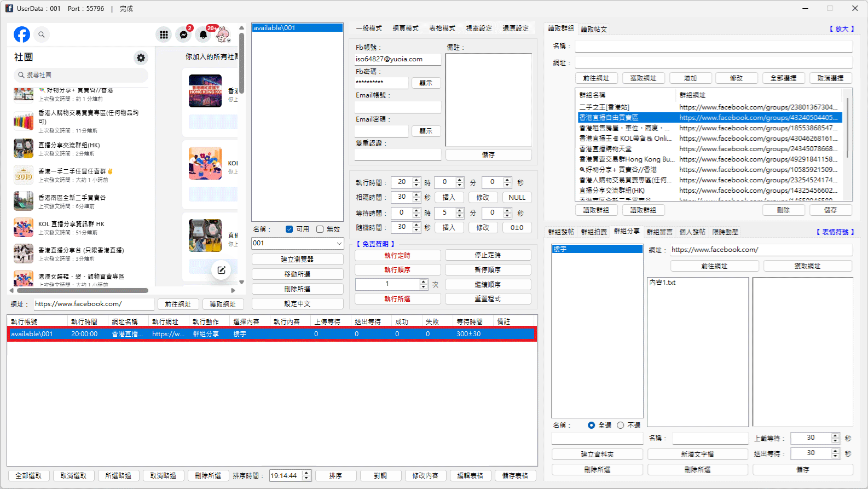Decrease 相隔時間 seconds spinner showing 30
This screenshot has width=868, height=489.
416,200
